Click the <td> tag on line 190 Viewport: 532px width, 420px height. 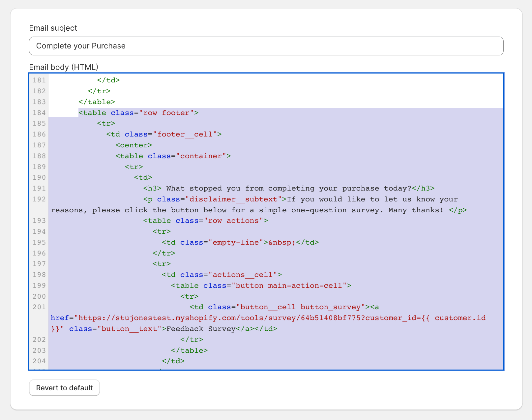pyautogui.click(x=143, y=177)
